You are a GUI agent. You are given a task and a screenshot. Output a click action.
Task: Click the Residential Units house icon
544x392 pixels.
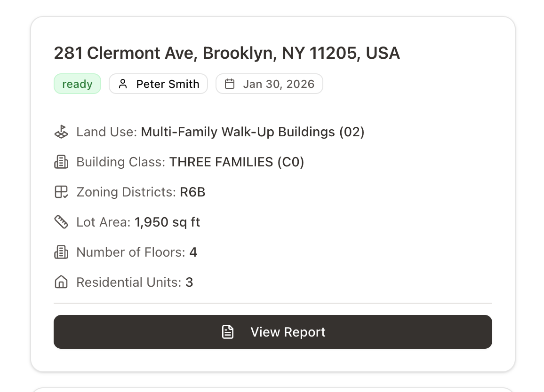point(61,282)
